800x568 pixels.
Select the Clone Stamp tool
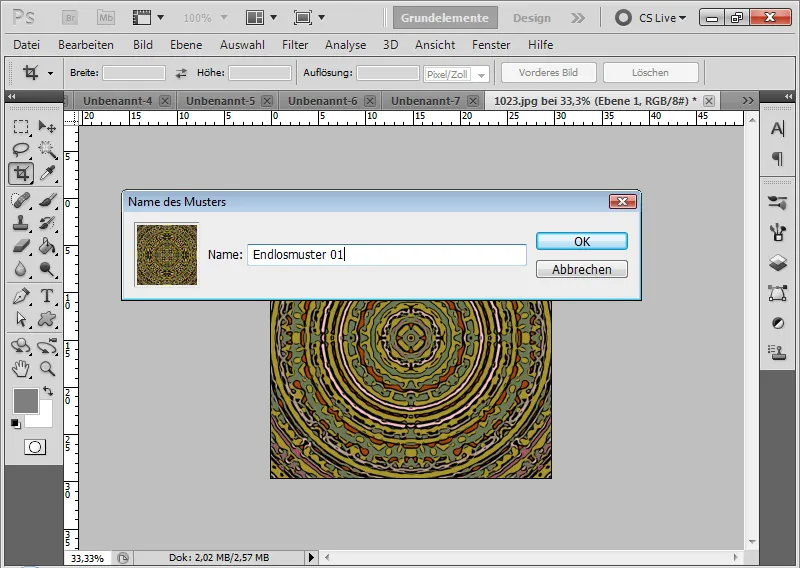pyautogui.click(x=21, y=223)
